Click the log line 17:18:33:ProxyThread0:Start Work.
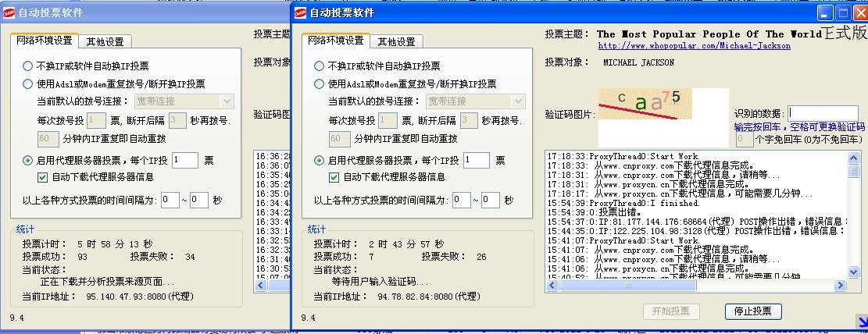The image size is (868, 334). pos(623,157)
